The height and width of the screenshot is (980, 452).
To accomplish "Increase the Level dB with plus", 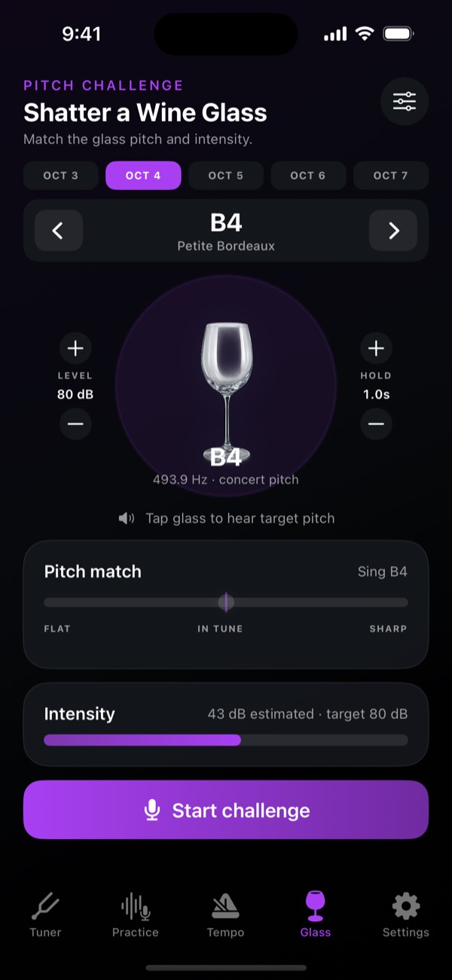I will pos(75,348).
